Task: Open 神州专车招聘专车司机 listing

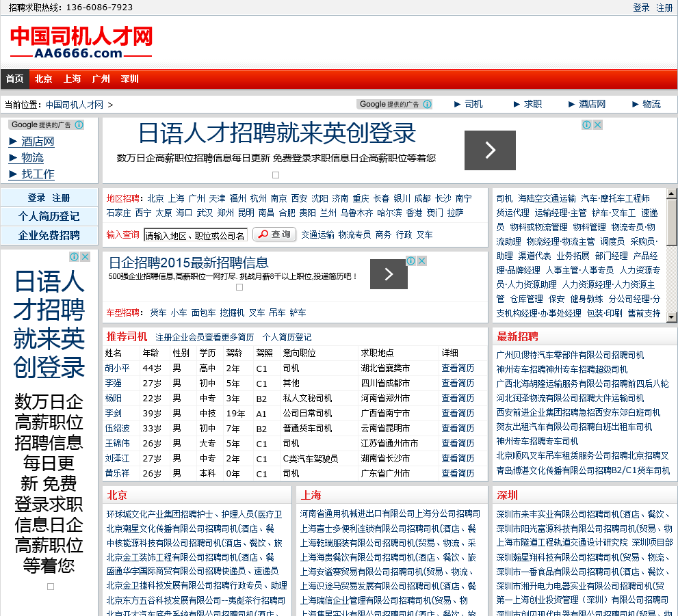Action: click(538, 441)
